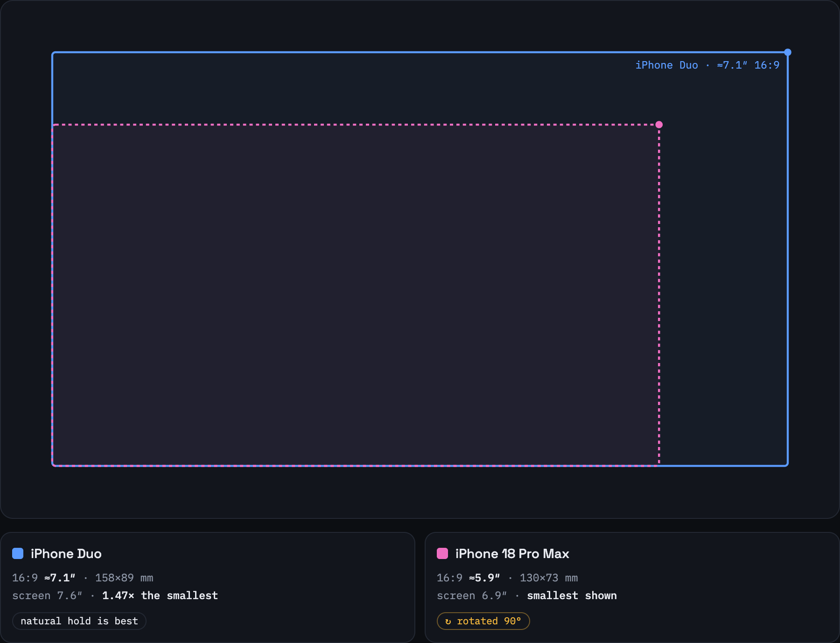This screenshot has height=643, width=840.
Task: Click the "natural hold is best" badge
Action: coord(79,621)
